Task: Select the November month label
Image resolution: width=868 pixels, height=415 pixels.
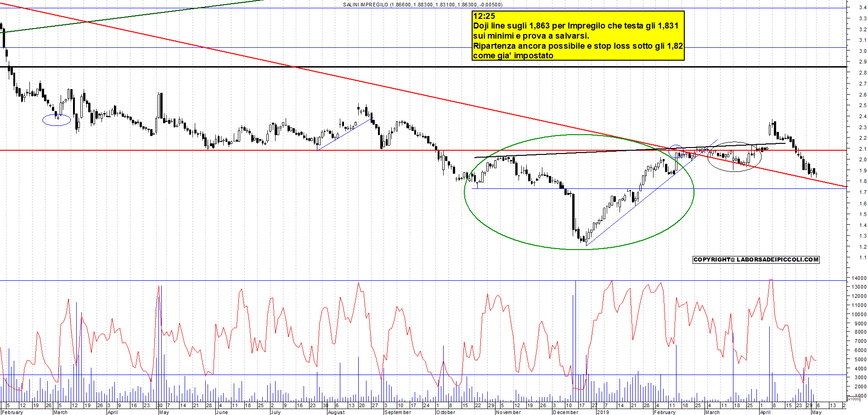Action: pos(508,412)
